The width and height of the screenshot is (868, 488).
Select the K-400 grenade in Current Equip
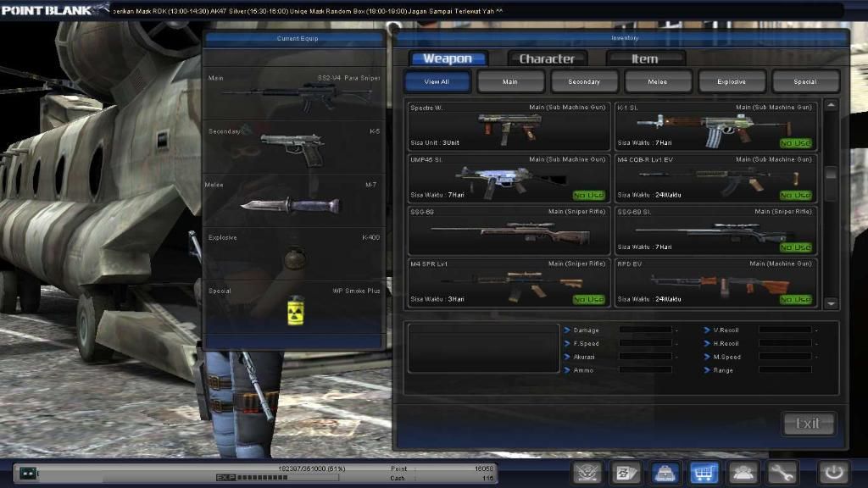[295, 258]
